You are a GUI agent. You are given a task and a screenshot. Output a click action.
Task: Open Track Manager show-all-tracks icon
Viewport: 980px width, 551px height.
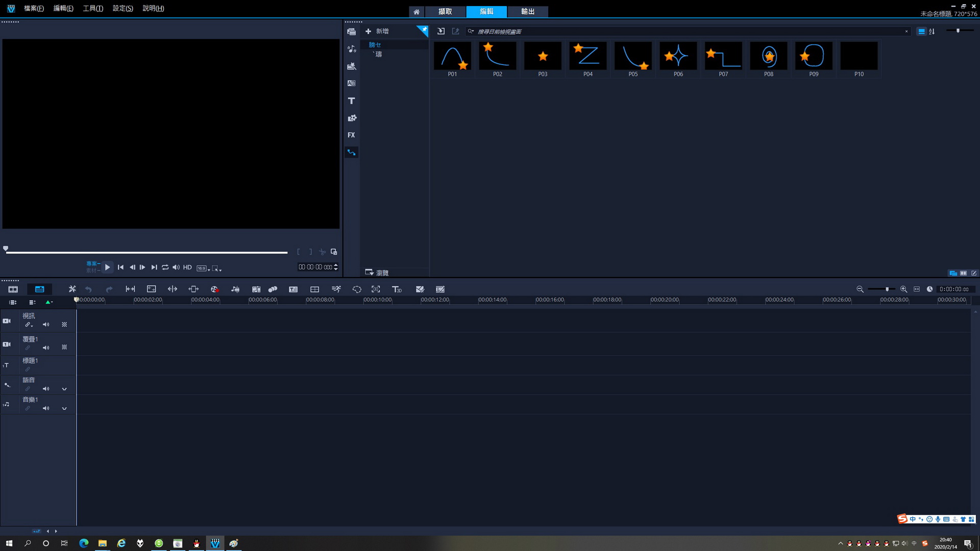(x=13, y=302)
